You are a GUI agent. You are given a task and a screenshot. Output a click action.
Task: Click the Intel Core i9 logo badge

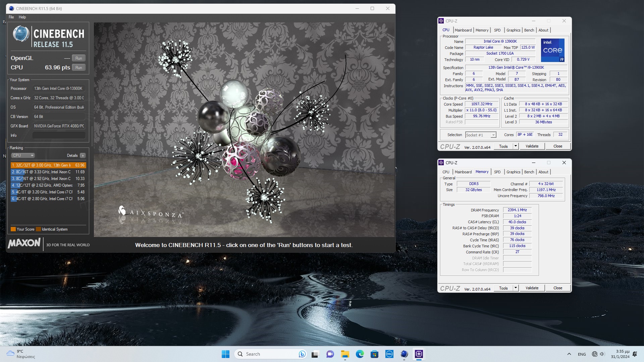[553, 50]
